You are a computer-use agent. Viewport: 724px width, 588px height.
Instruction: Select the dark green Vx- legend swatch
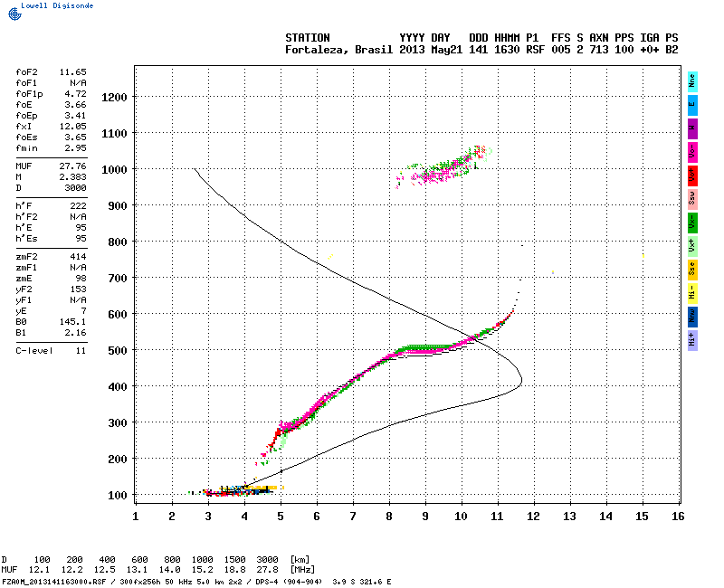click(x=692, y=223)
